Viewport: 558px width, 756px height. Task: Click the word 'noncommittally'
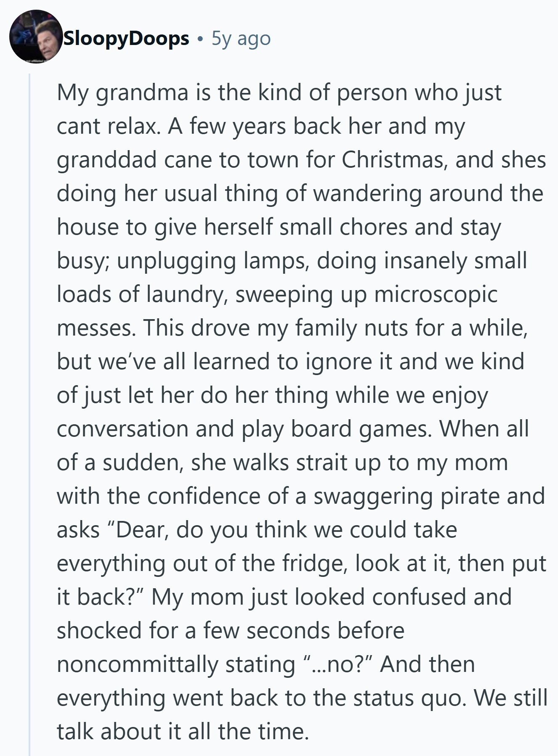point(138,665)
